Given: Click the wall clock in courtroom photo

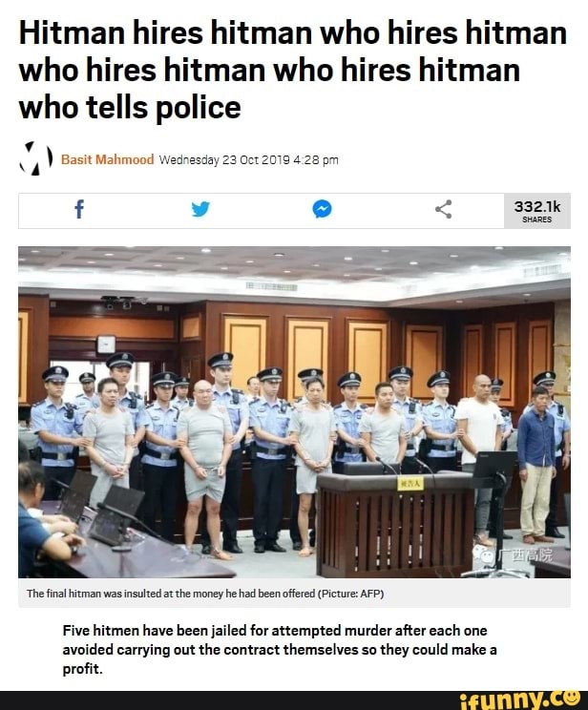Looking at the screenshot, I should click(x=106, y=345).
